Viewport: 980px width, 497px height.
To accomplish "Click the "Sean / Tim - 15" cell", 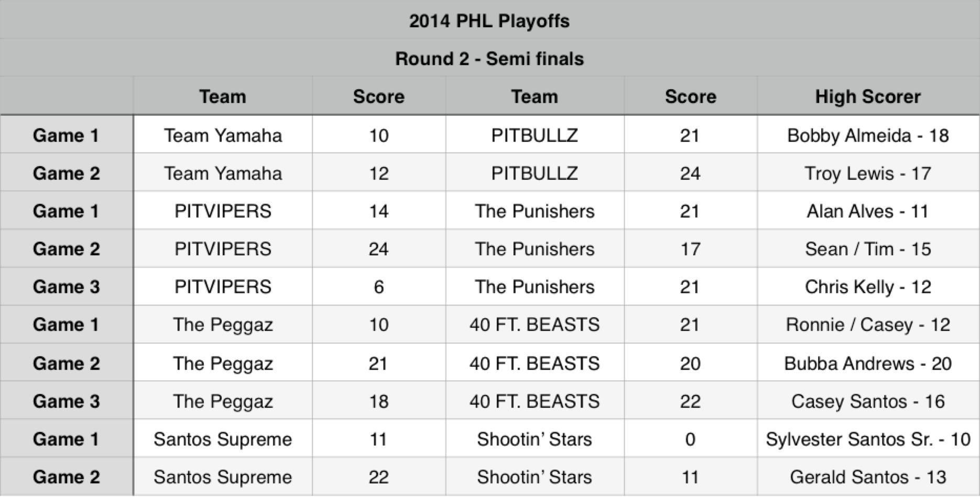I will [x=868, y=249].
